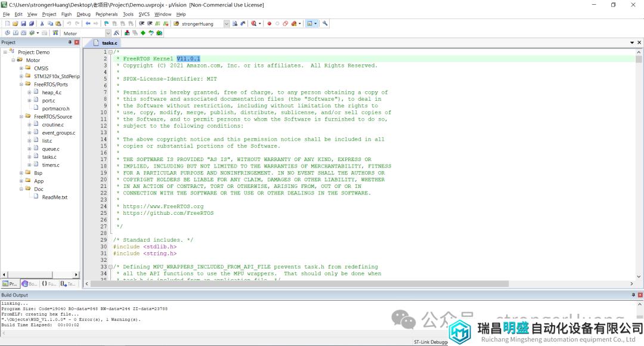The width and height of the screenshot is (644, 346).
Task: Switch to the Functions tab in Project panel
Action: pyautogui.click(x=49, y=283)
